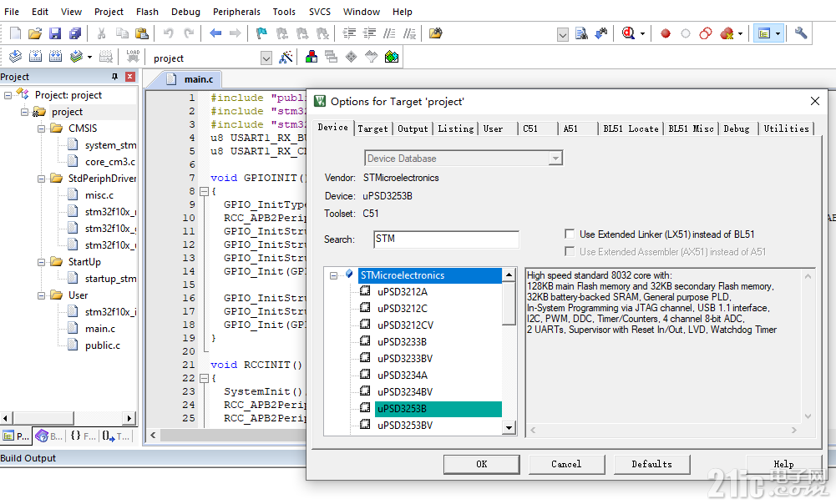Screen dimensions: 836x504
Task: Select public.c in project tree
Action: tap(103, 345)
